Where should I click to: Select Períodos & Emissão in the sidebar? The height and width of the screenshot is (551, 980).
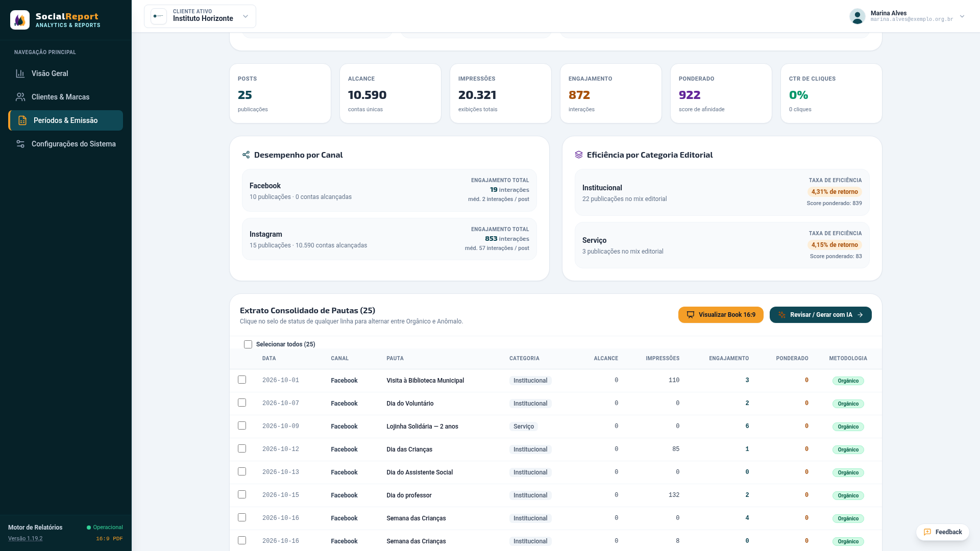pyautogui.click(x=65, y=120)
